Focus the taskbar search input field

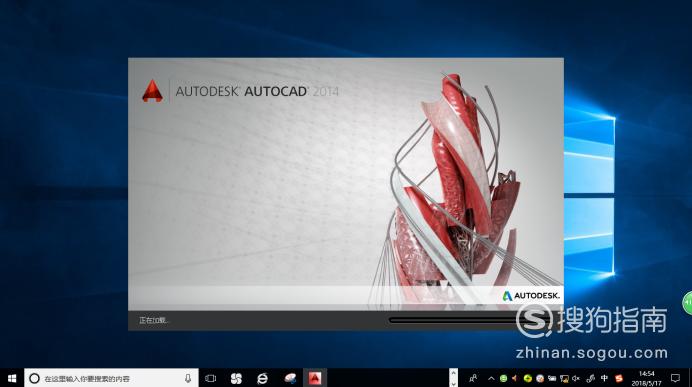[111, 378]
